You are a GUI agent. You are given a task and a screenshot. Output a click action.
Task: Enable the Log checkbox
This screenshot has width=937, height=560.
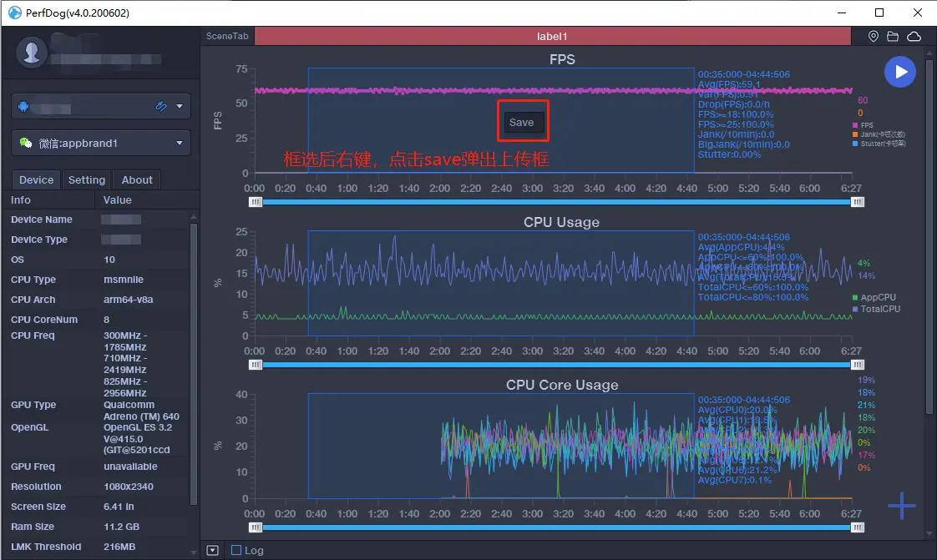click(236, 550)
